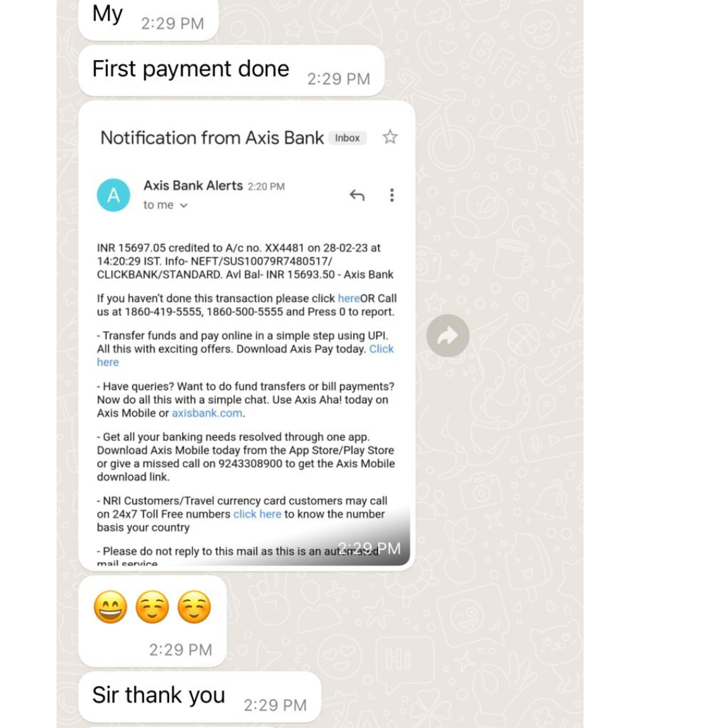Select the grinning face emoji

point(111,607)
